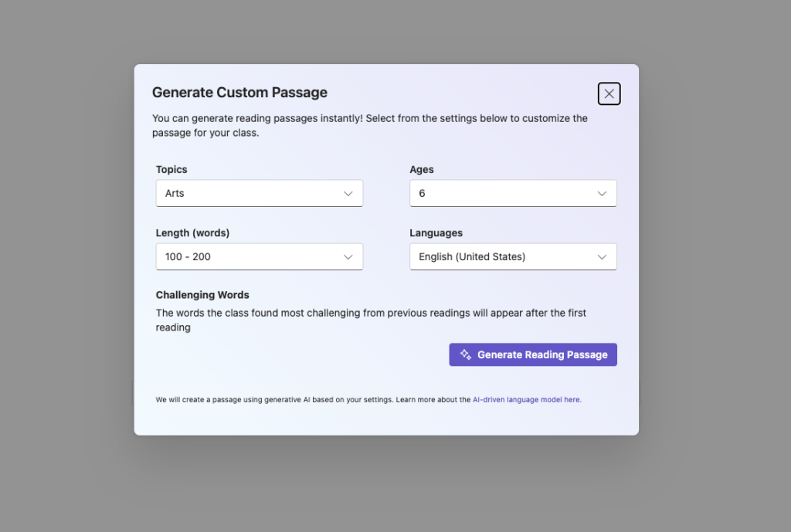Click the 100 - 200 length option

(x=259, y=256)
